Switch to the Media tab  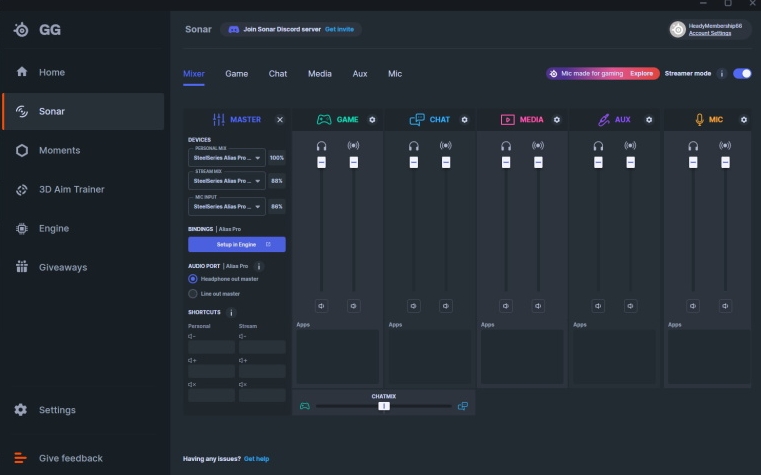[x=320, y=74]
